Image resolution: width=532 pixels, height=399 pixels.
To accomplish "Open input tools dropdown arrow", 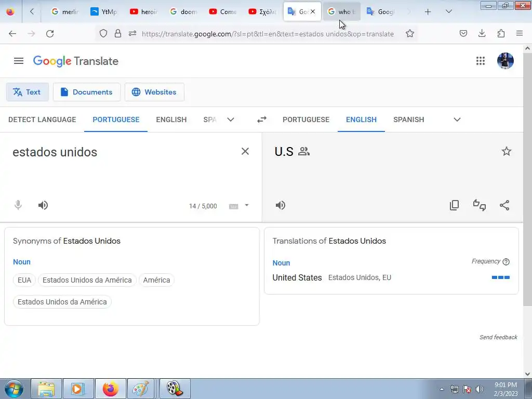I will point(247,205).
